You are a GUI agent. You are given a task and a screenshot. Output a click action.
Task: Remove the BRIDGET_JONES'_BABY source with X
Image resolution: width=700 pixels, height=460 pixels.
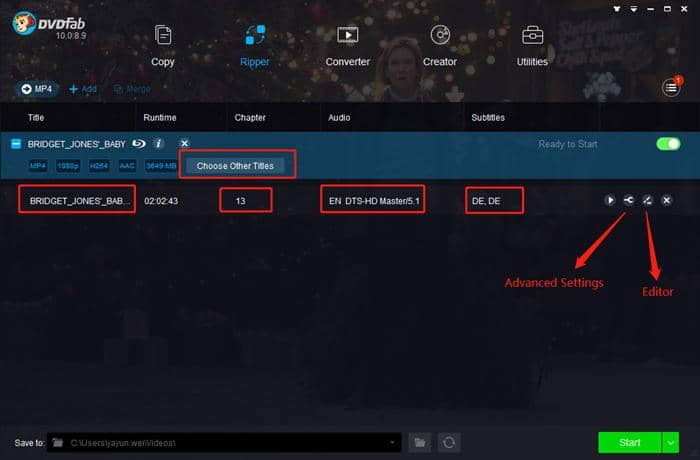(184, 143)
